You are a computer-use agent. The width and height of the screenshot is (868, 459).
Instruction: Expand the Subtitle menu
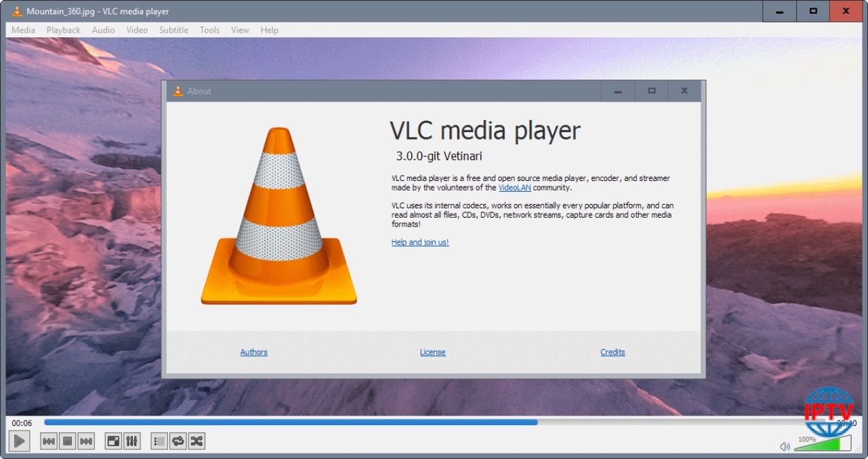coord(173,30)
